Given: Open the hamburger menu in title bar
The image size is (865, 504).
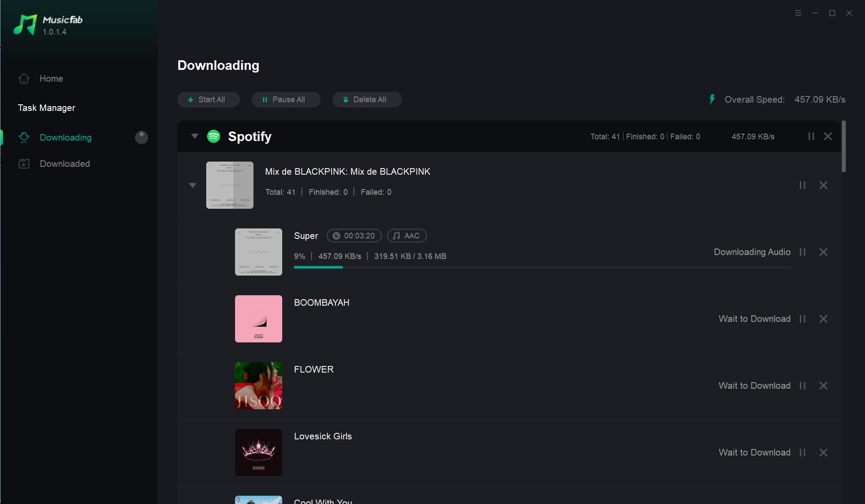Looking at the screenshot, I should pos(798,13).
